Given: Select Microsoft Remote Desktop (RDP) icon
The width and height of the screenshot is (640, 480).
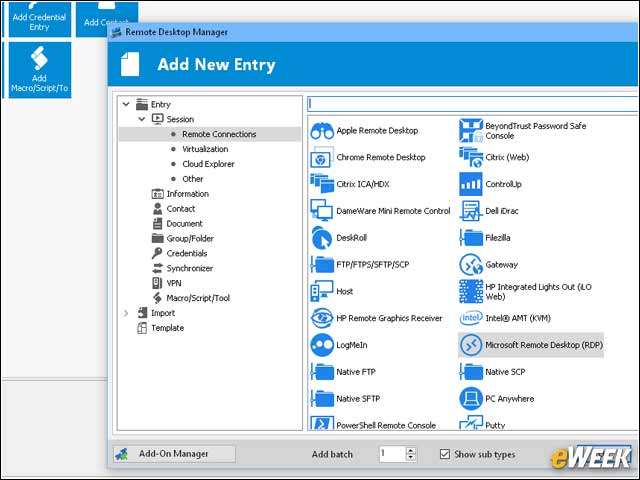Looking at the screenshot, I should pos(471,345).
